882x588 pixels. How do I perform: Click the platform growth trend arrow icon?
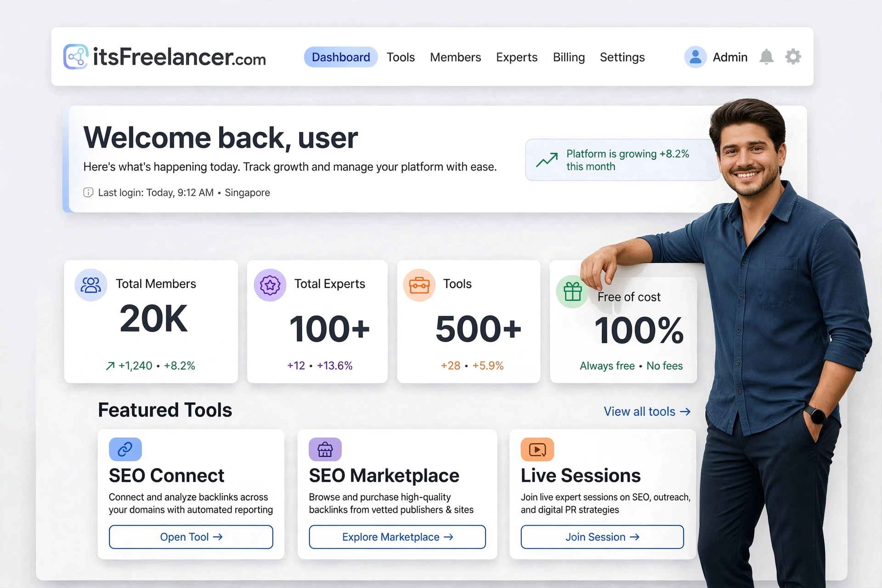coord(547,160)
